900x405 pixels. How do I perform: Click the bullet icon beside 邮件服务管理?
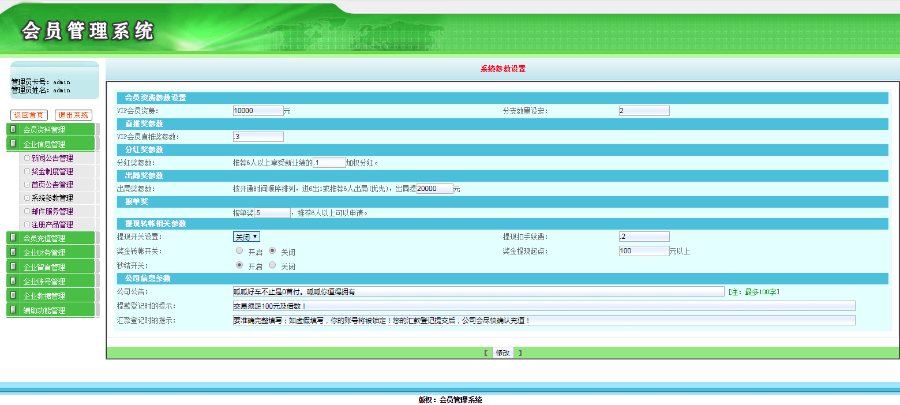[x=26, y=211]
